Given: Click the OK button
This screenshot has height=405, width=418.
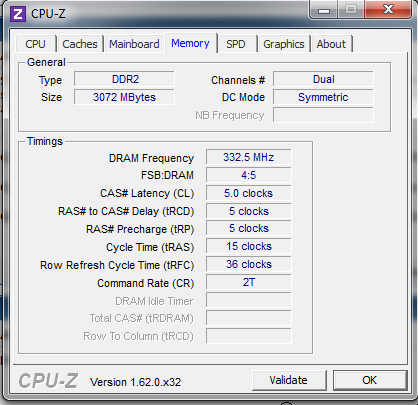Looking at the screenshot, I should 370,380.
